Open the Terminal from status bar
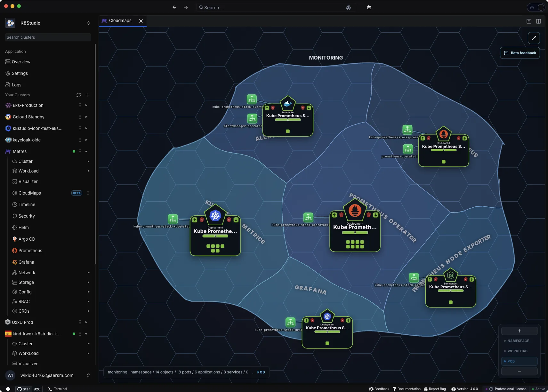This screenshot has height=392, width=548. (58, 389)
